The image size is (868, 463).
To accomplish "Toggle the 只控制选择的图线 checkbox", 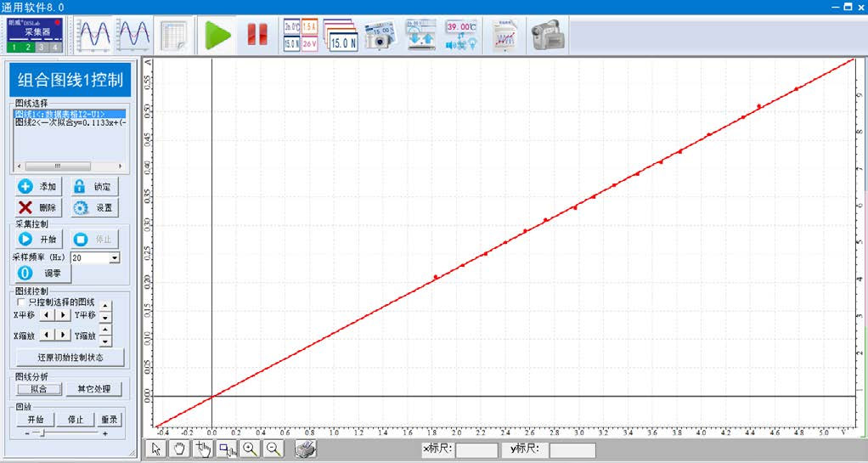I will [21, 302].
